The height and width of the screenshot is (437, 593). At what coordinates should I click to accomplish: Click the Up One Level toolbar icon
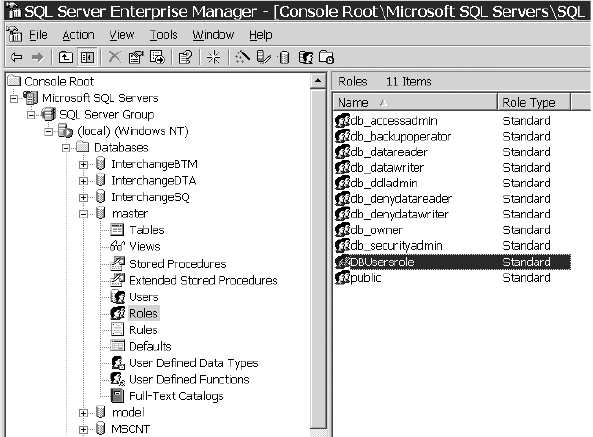point(66,57)
